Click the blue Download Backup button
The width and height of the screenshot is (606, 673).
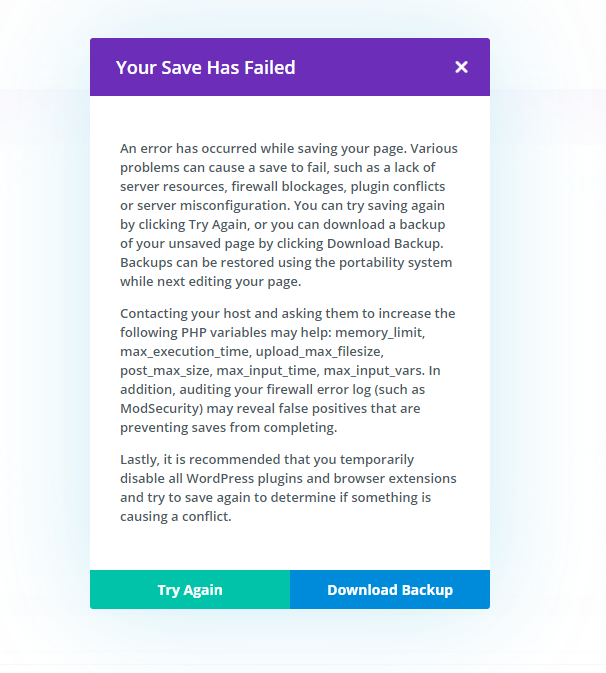[390, 590]
